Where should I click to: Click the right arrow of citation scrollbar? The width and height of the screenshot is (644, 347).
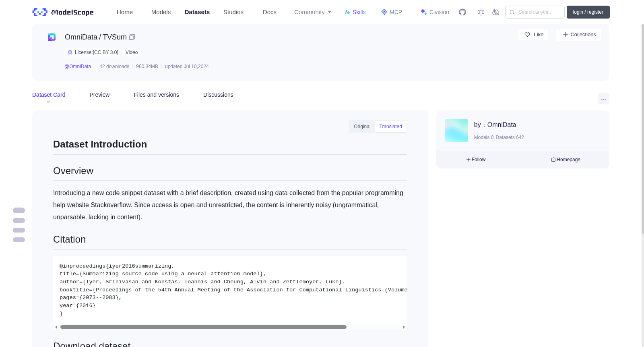(404, 327)
